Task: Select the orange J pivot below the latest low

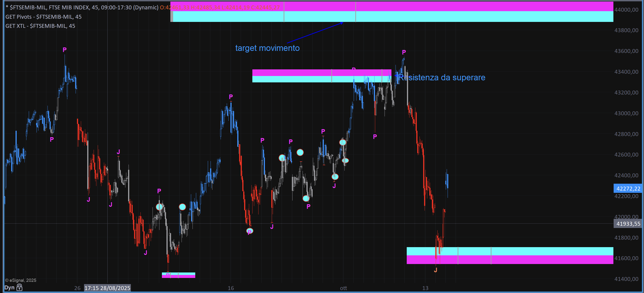Action: (x=435, y=270)
